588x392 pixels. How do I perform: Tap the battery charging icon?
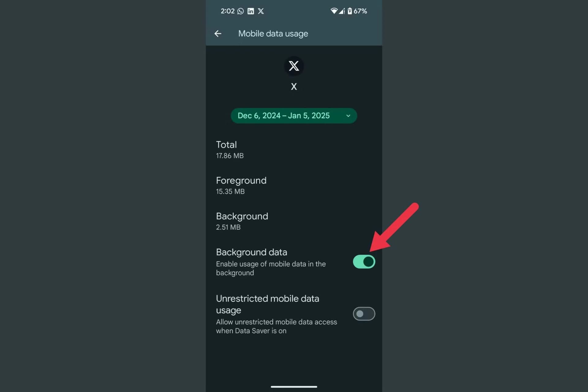[x=350, y=11]
